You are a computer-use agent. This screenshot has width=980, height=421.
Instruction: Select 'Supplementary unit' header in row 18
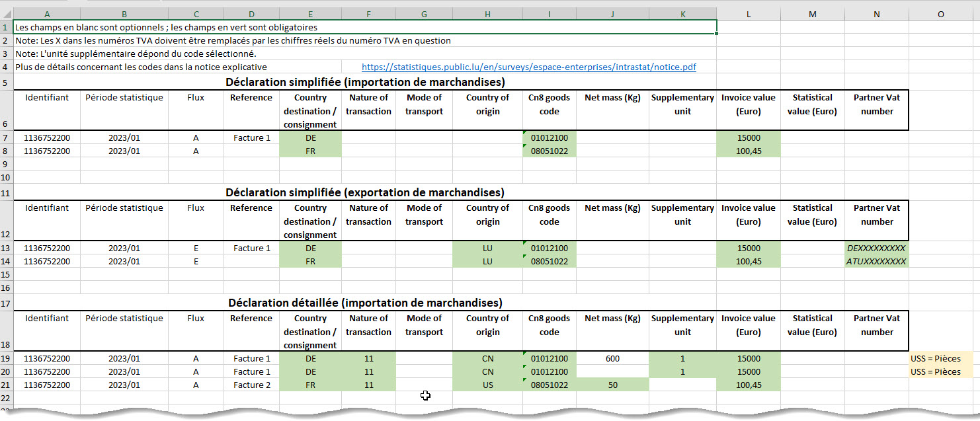[682, 330]
